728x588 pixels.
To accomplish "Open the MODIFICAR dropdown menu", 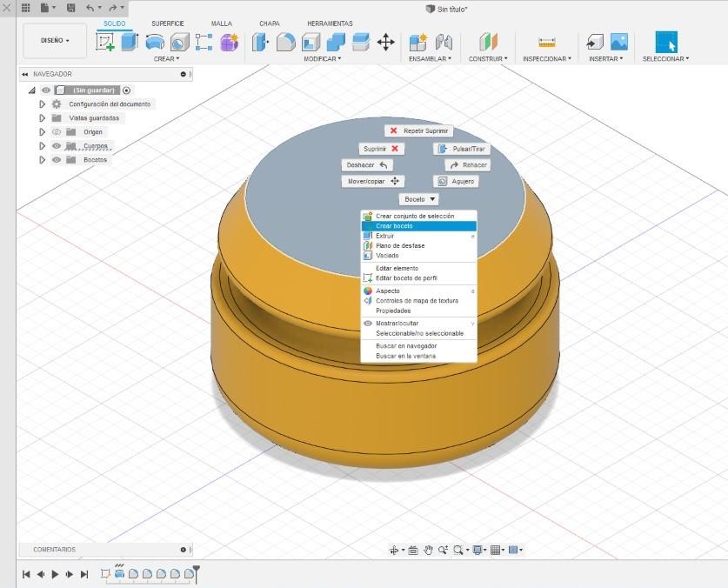I will pos(322,59).
